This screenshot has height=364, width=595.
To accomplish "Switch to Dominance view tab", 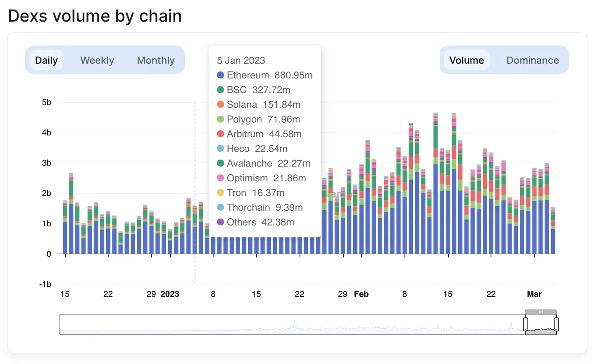I will coord(533,60).
